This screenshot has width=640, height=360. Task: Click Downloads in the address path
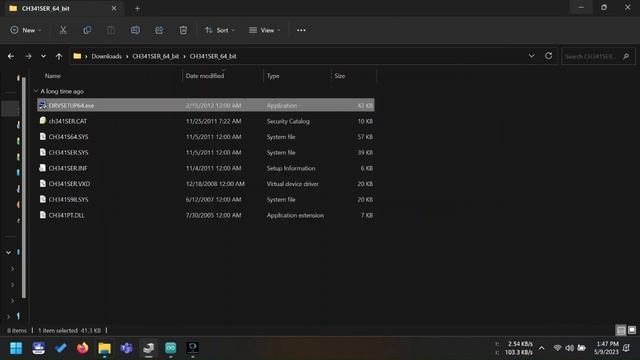click(106, 56)
